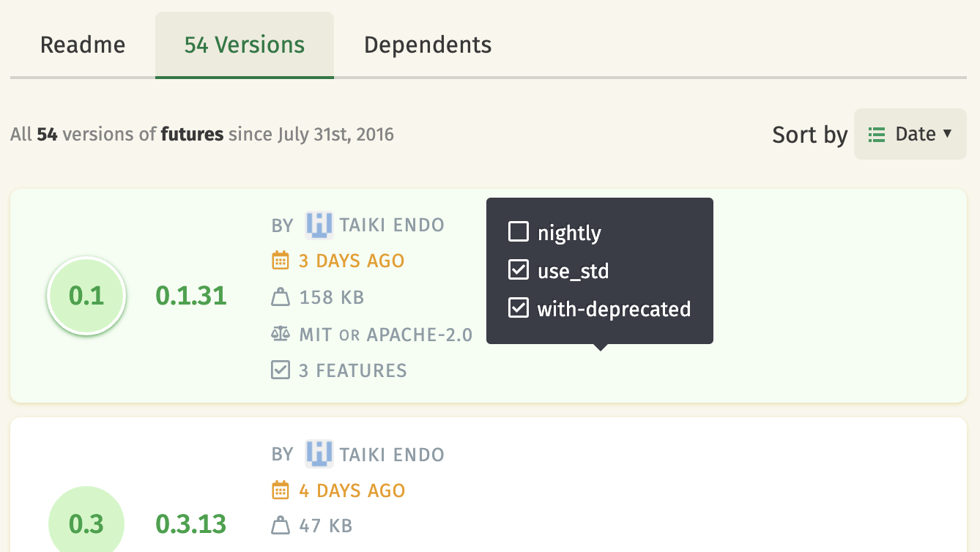
Task: Click the scales license icon by MIT
Action: [281, 335]
